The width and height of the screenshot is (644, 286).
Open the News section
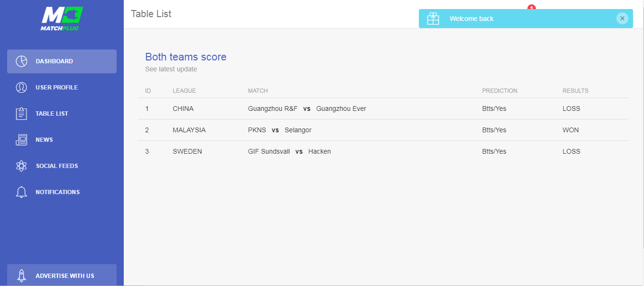click(62, 140)
